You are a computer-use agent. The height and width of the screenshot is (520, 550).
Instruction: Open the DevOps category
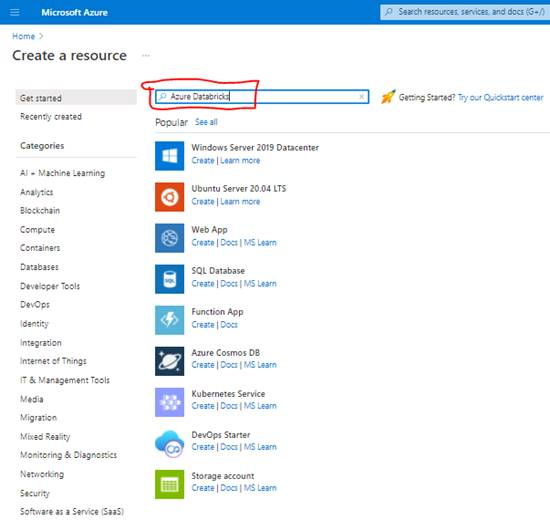pyautogui.click(x=35, y=305)
